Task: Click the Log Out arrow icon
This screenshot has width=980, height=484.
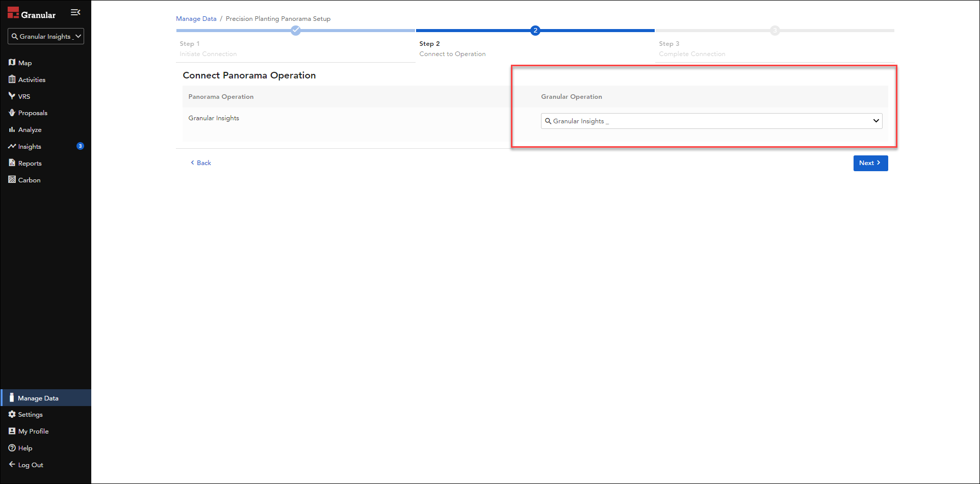Action: (x=12, y=464)
